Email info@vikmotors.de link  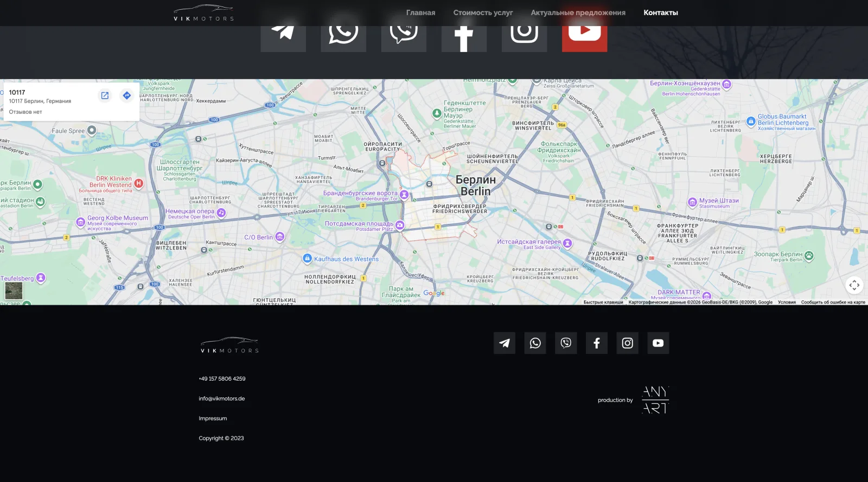[222, 399]
